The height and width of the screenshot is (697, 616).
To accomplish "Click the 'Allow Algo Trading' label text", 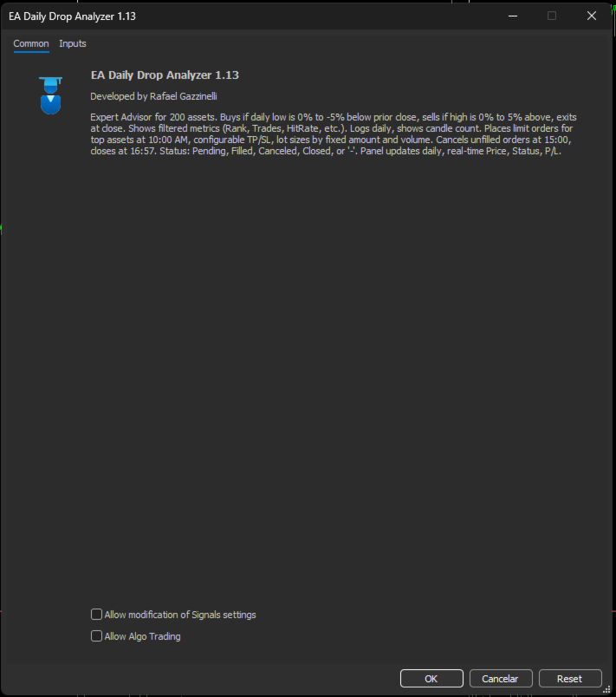I will pyautogui.click(x=143, y=636).
